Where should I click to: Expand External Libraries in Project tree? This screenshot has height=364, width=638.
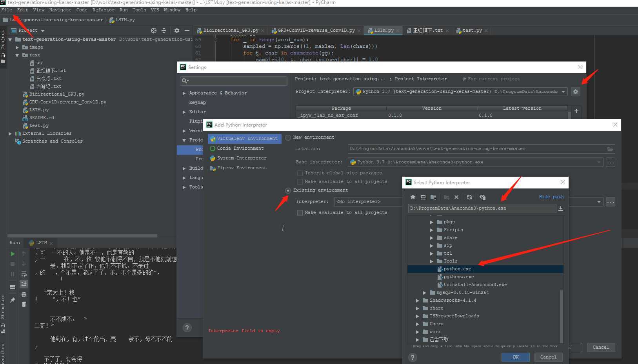(10, 134)
